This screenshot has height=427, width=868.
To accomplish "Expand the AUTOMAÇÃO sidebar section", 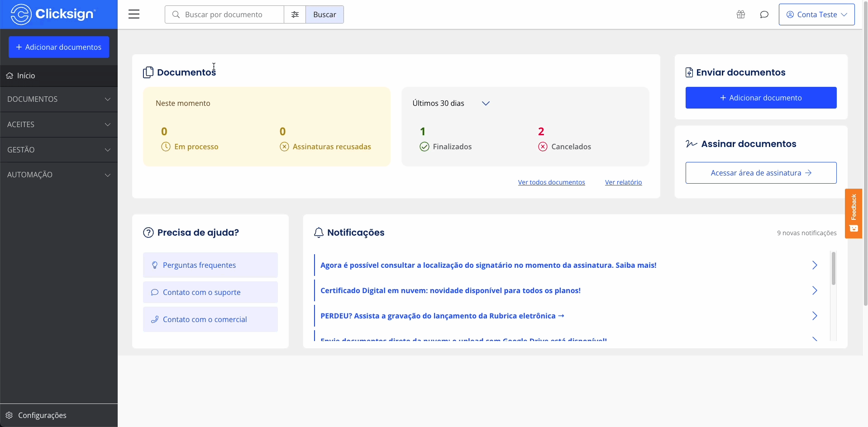I will 59,175.
